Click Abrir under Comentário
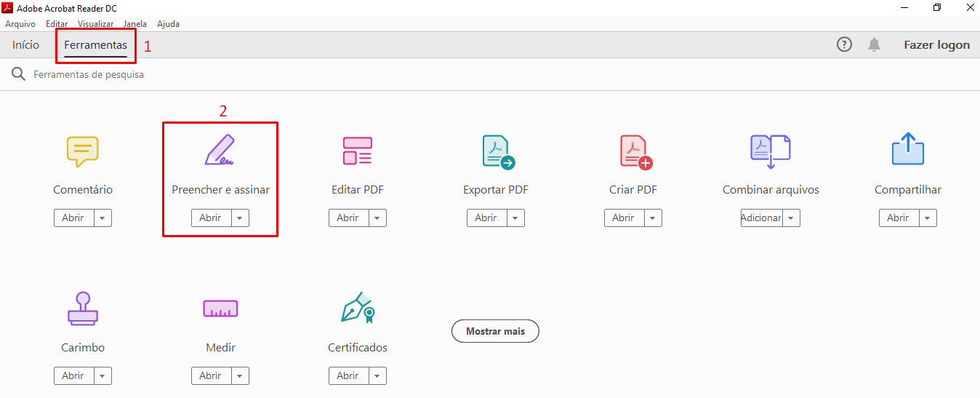Viewport: 980px width, 398px height. tap(74, 218)
